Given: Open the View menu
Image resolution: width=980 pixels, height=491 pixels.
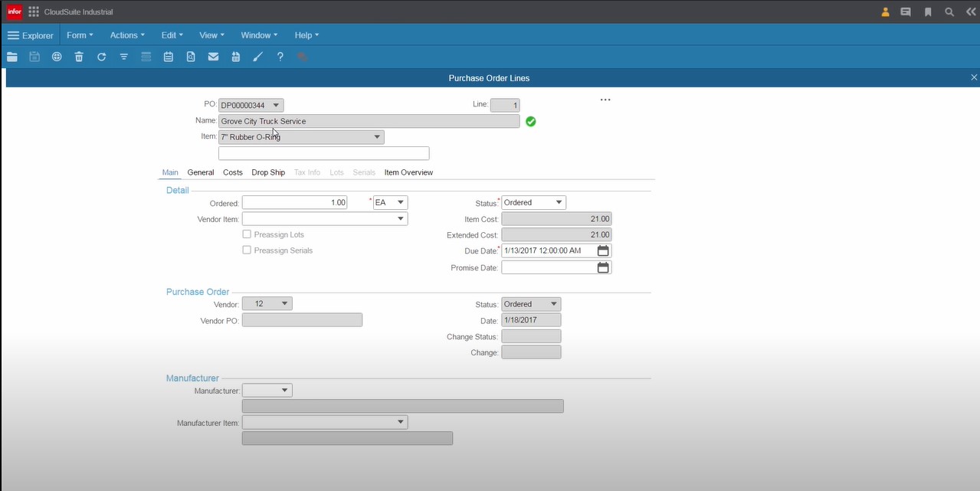Looking at the screenshot, I should (211, 35).
